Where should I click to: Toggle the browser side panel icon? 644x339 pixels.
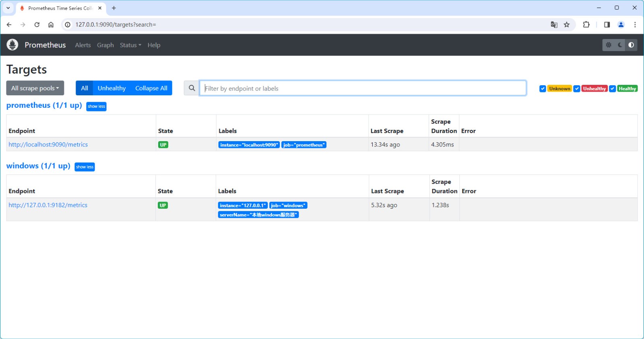[x=607, y=25]
